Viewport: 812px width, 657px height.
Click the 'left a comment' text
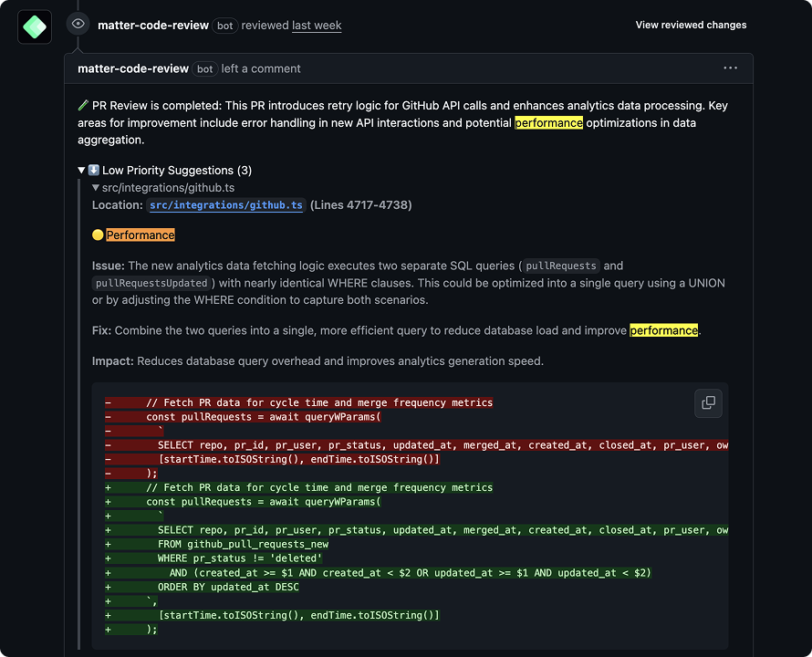tap(261, 68)
